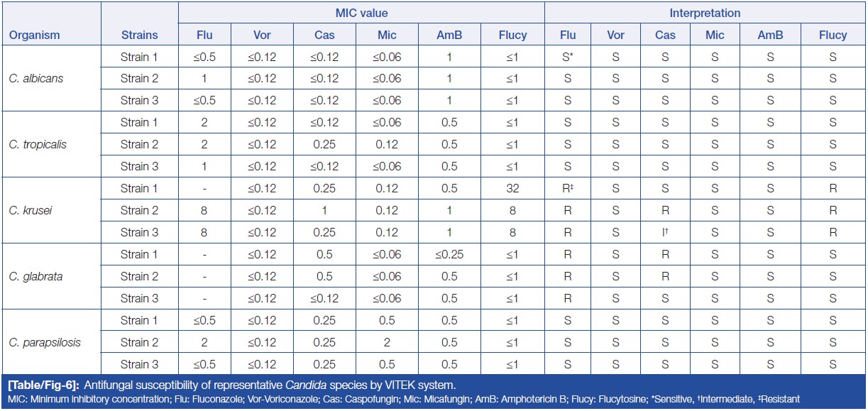Click the Organism column header

coord(34,35)
